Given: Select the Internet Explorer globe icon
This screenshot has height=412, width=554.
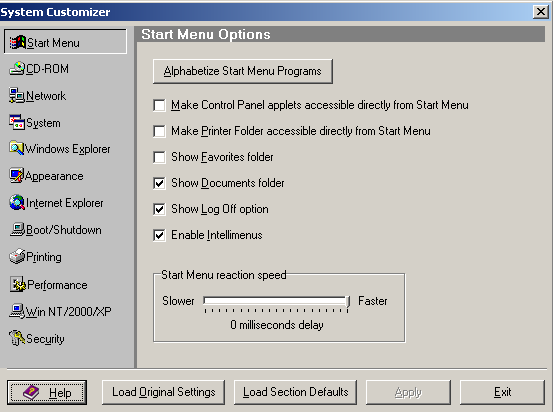Looking at the screenshot, I should point(17,202).
